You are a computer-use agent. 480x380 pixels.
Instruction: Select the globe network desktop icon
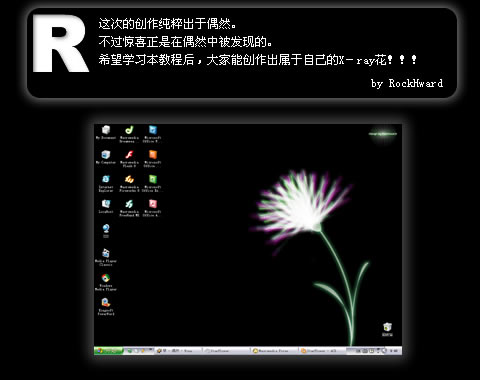[106, 231]
